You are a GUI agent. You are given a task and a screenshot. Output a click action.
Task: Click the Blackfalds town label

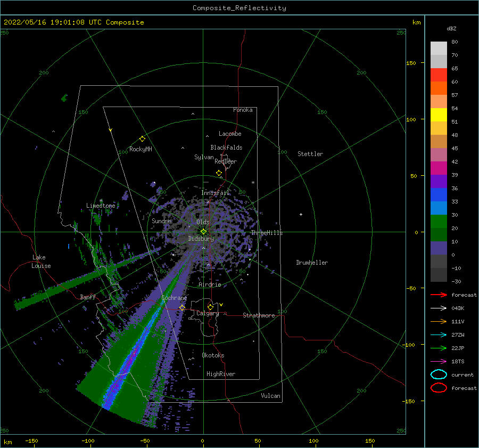tap(226, 148)
